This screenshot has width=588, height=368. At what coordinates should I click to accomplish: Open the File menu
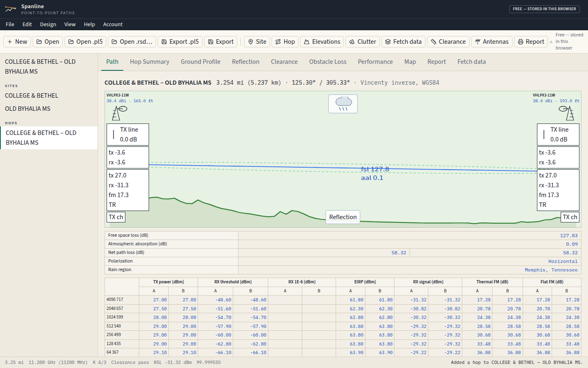click(x=10, y=25)
